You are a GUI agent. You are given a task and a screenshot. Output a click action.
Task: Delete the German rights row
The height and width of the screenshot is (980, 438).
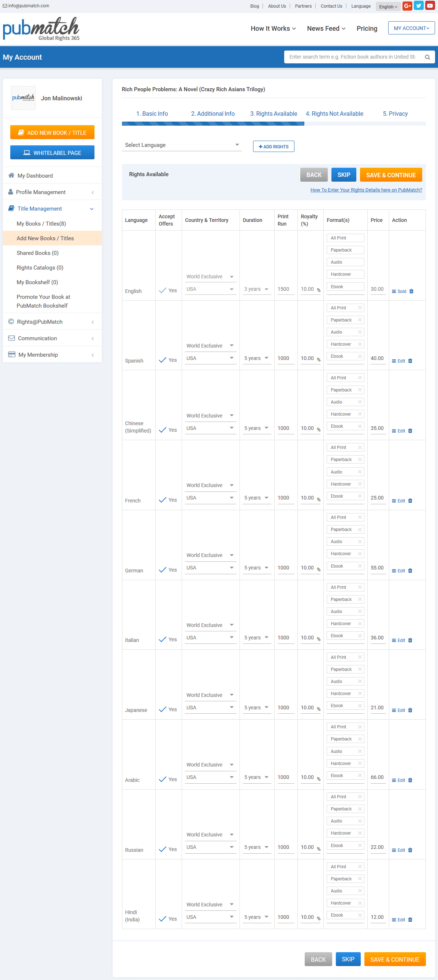[x=410, y=571]
